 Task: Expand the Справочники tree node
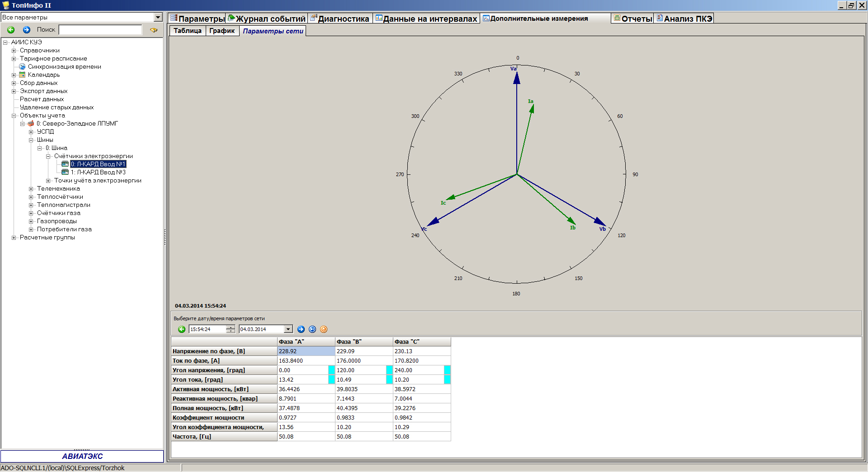pos(14,51)
